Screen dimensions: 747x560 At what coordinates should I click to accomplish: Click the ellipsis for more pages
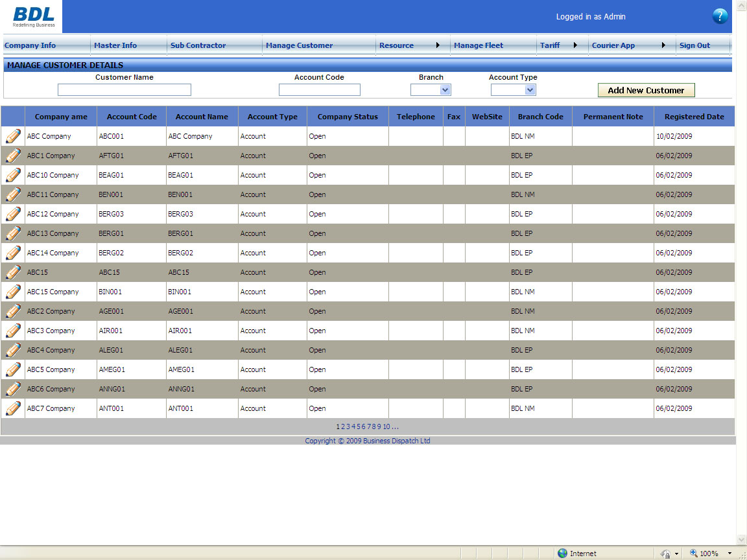(395, 426)
